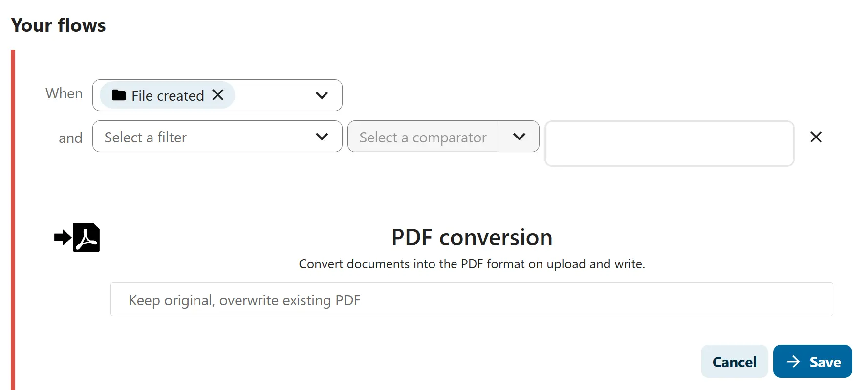Click the convert documents description text
The height and width of the screenshot is (390, 868).
tap(472, 264)
